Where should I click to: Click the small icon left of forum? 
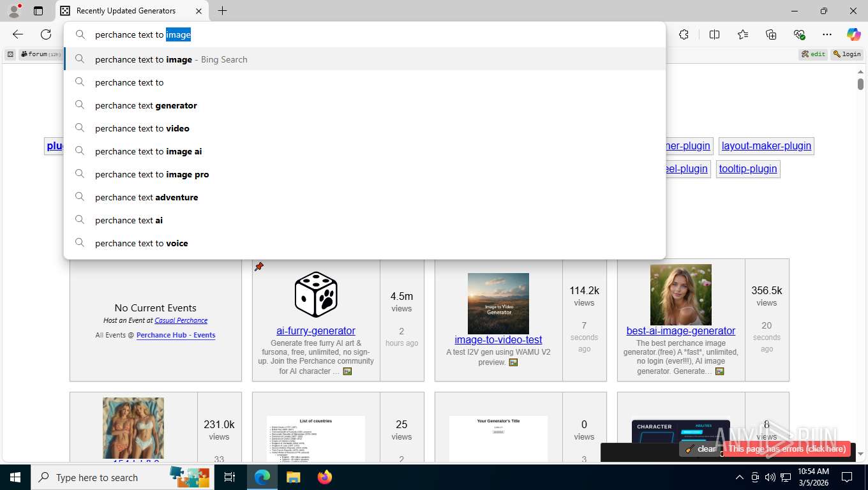point(10,54)
